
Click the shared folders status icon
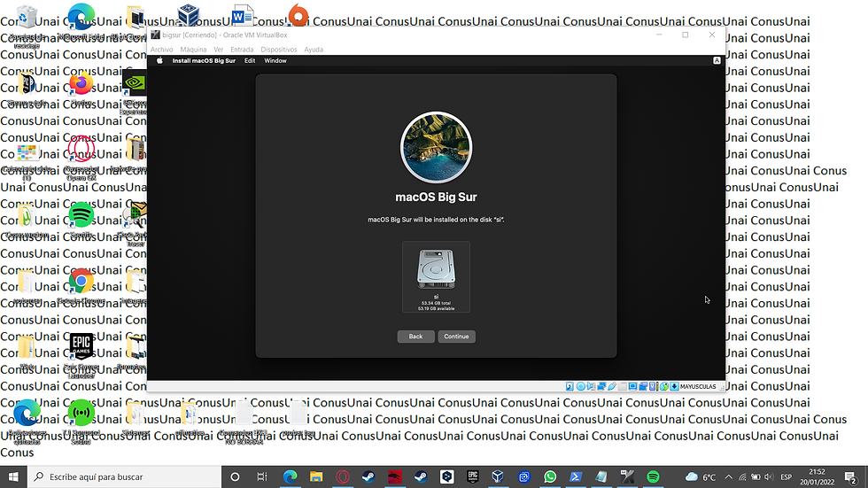tap(622, 386)
